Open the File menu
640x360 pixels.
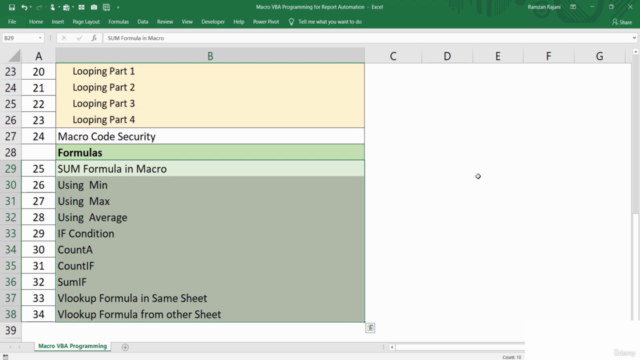point(12,22)
